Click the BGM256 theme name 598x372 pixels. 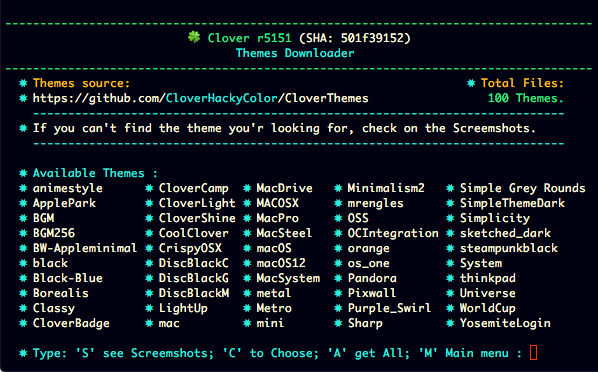tap(54, 233)
